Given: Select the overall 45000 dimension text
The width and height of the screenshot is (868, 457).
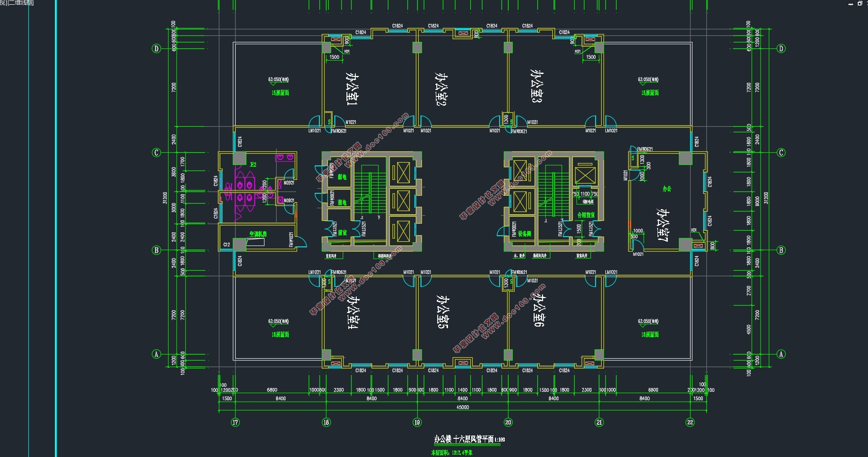Looking at the screenshot, I should pos(462,407).
